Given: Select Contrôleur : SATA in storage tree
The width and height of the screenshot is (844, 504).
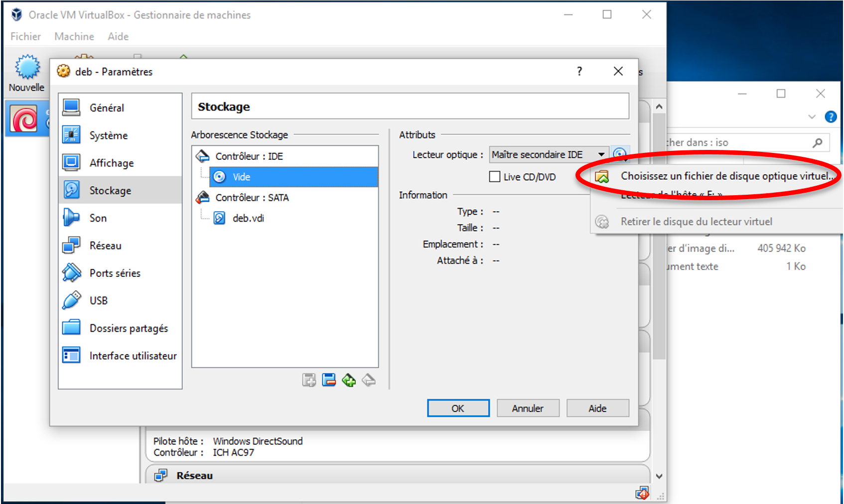Looking at the screenshot, I should coord(252,197).
